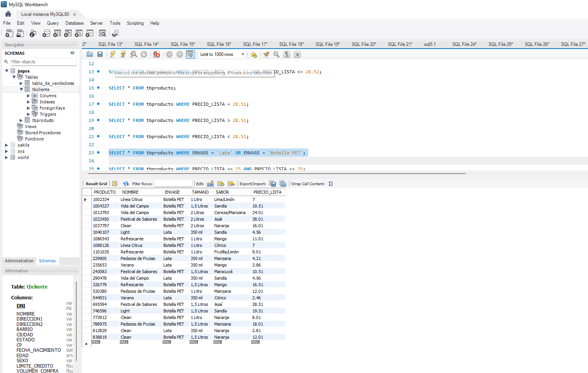Reconnect to DBMS icon
588x373 pixels.
(x=115, y=34)
